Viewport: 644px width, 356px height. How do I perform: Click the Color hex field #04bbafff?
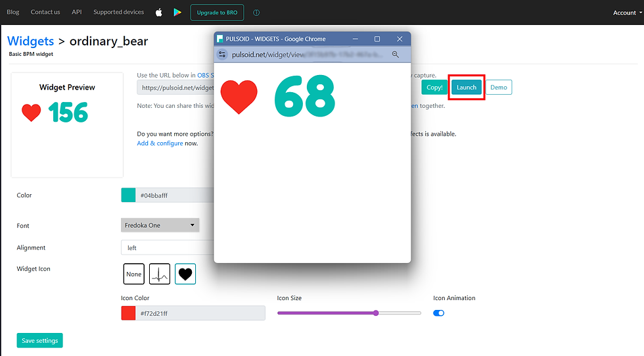tap(175, 195)
